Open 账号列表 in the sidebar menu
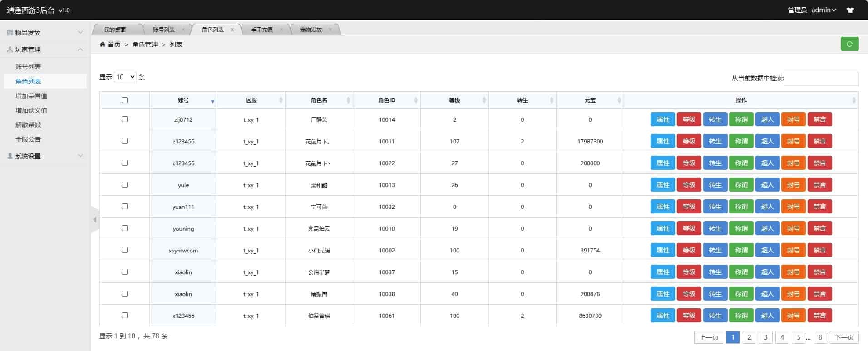This screenshot has width=868, height=351. tap(28, 67)
